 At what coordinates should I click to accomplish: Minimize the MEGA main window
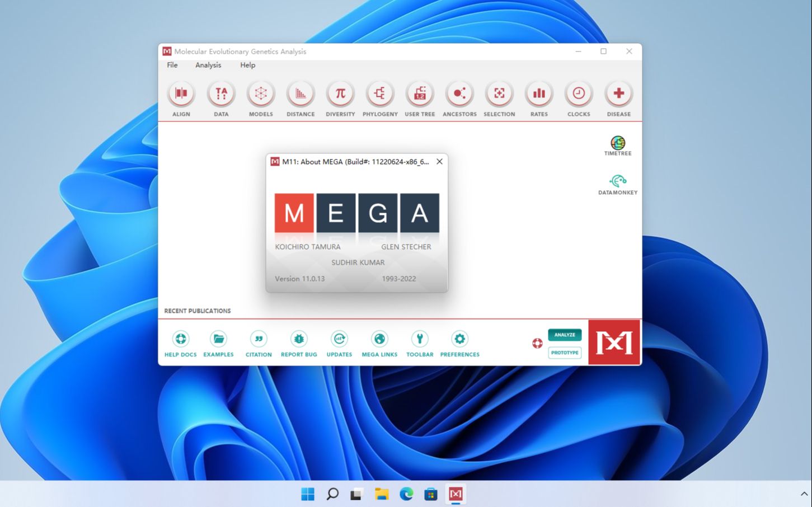tap(578, 51)
